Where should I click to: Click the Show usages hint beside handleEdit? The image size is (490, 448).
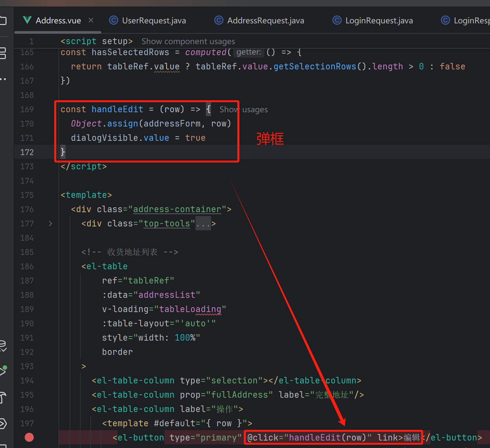(244, 110)
